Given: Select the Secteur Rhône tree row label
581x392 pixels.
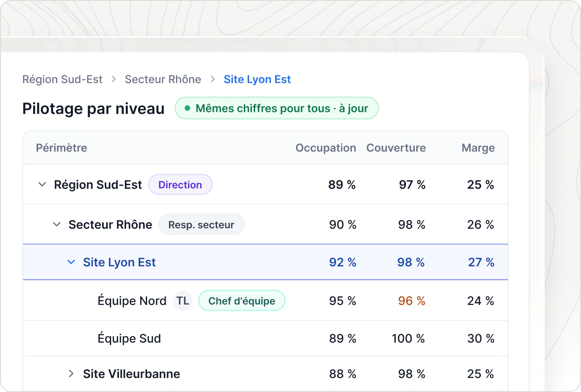Looking at the screenshot, I should tap(110, 225).
